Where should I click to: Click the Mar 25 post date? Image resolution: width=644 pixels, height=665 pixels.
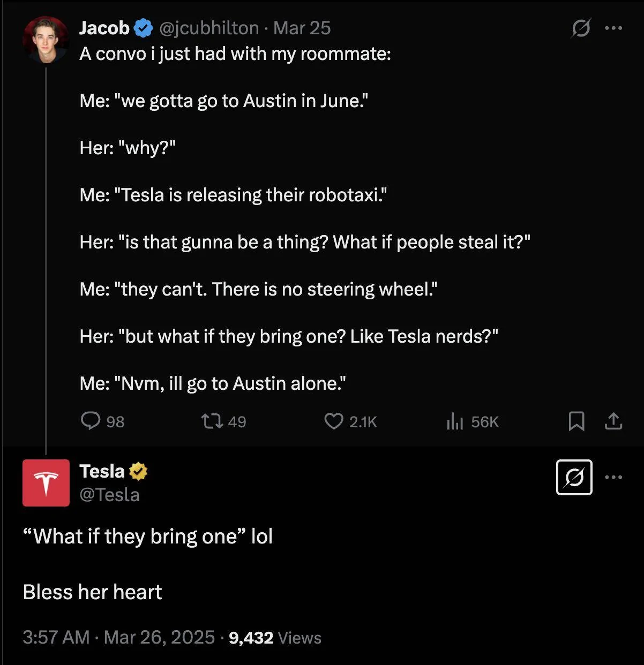302,28
